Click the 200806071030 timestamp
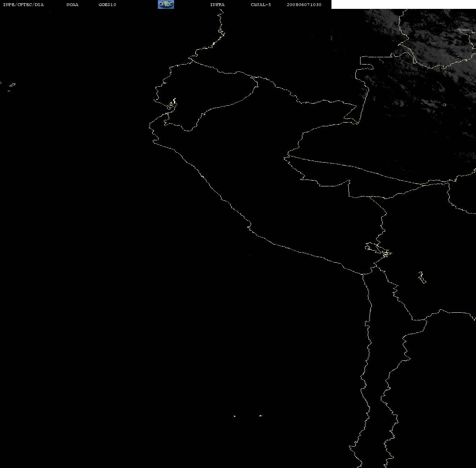This screenshot has height=468, width=476. point(304,4)
